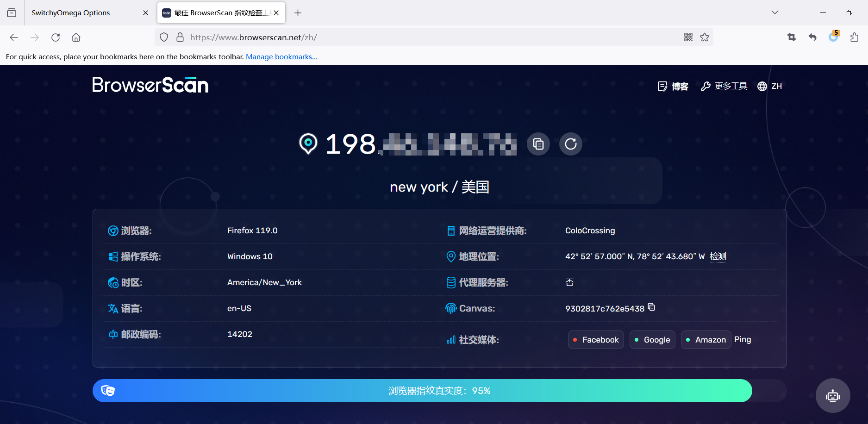The image size is (868, 424).
Task: Select the en-US language value
Action: click(239, 308)
